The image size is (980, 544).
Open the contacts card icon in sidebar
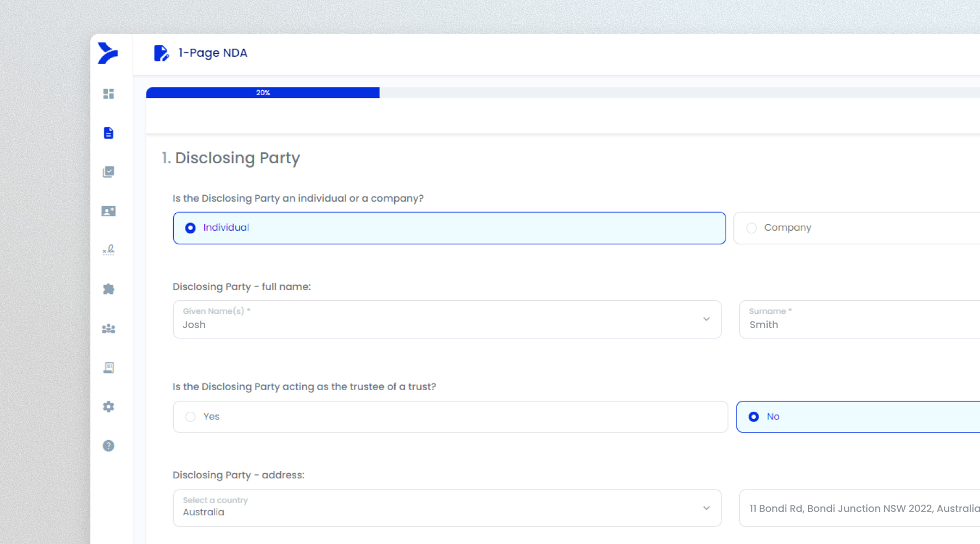108,211
